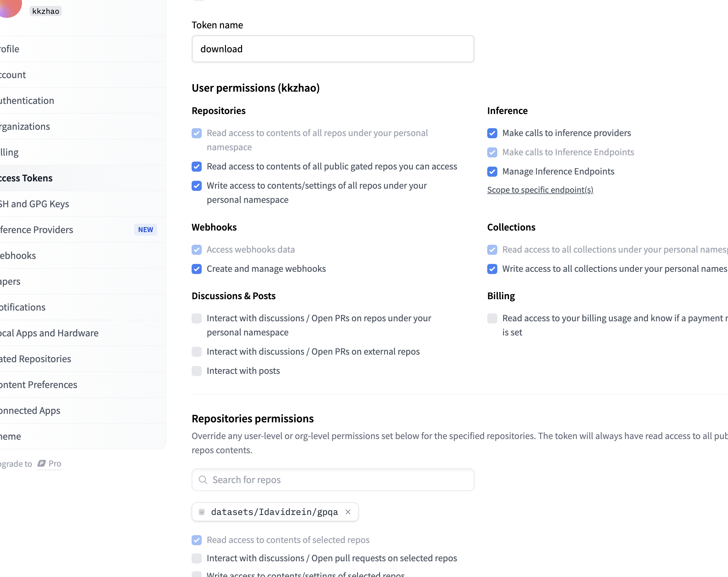Enable billing usage read access checkbox
The height and width of the screenshot is (577, 728).
492,318
